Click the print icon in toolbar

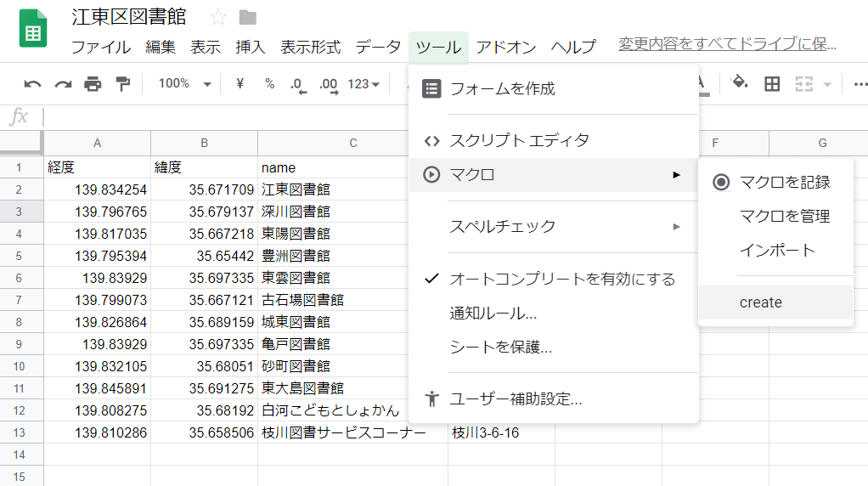[x=93, y=84]
